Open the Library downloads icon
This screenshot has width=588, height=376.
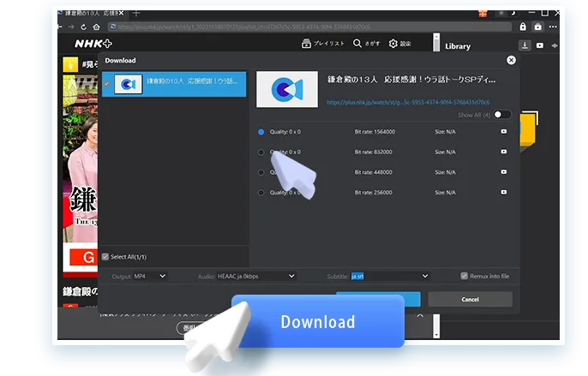525,45
